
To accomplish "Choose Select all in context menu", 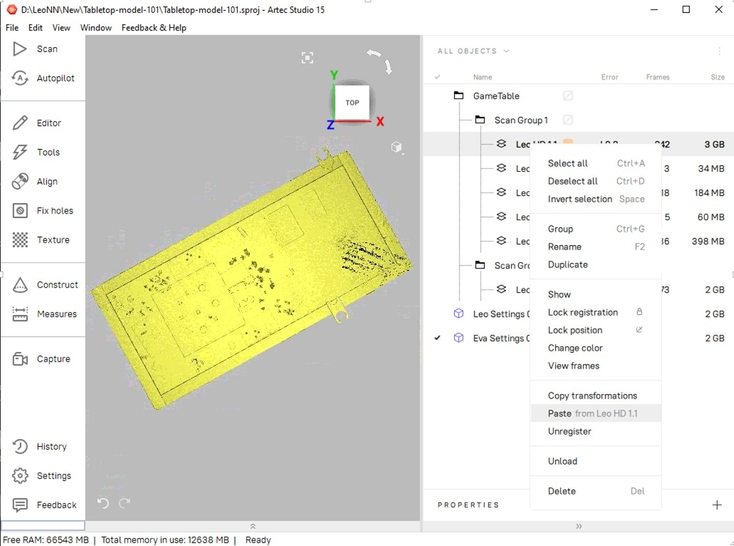I will click(595, 163).
